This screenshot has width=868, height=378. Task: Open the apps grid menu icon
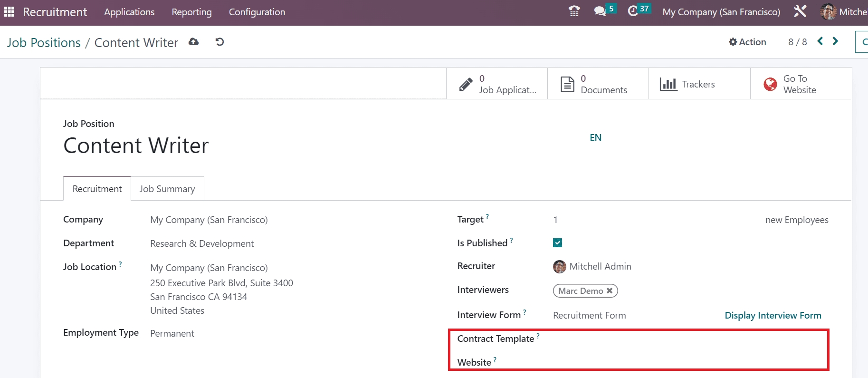(x=9, y=12)
